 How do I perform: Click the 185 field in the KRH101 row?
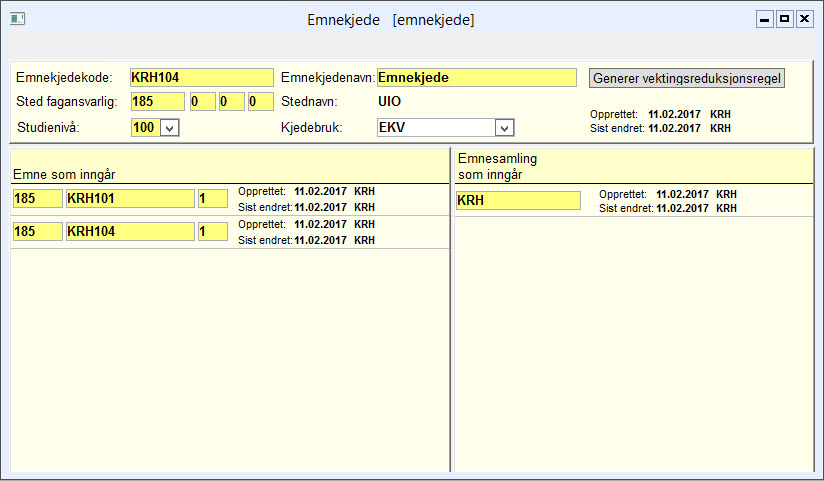[38, 199]
